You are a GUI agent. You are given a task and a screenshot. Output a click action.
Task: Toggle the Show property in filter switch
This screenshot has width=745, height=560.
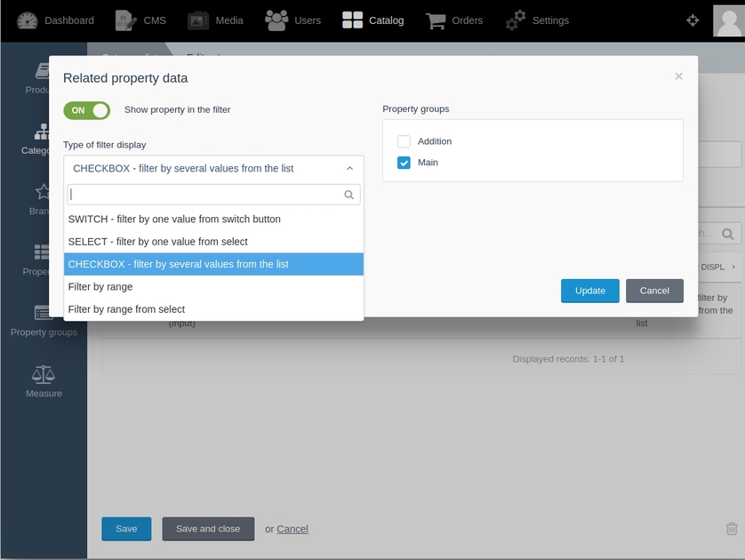(x=87, y=110)
